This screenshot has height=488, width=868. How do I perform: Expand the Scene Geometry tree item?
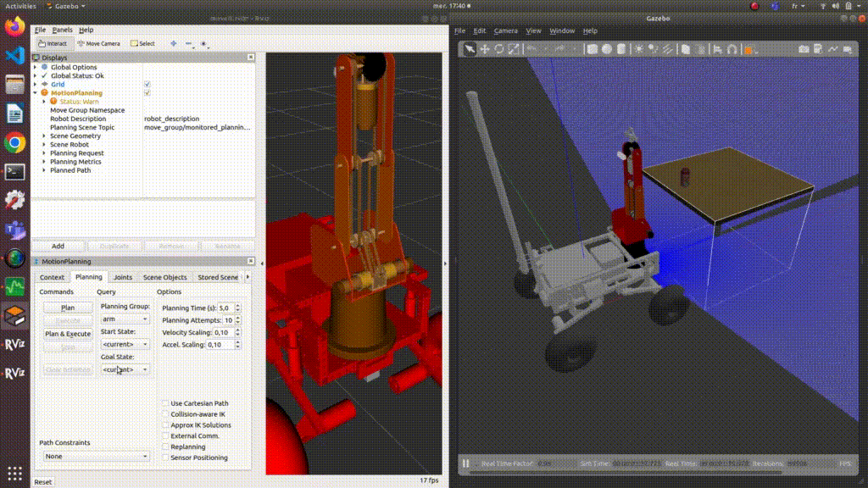(44, 136)
